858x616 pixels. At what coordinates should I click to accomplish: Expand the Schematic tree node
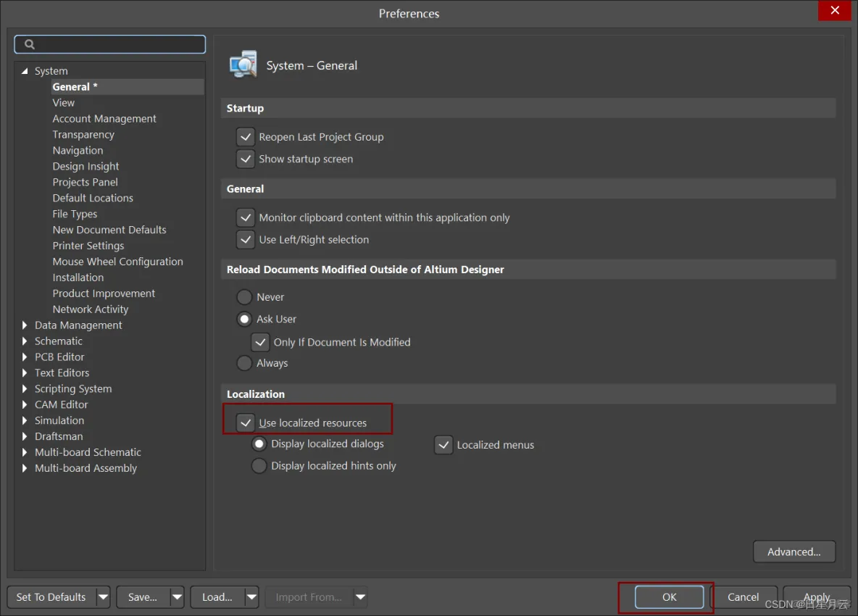point(25,341)
